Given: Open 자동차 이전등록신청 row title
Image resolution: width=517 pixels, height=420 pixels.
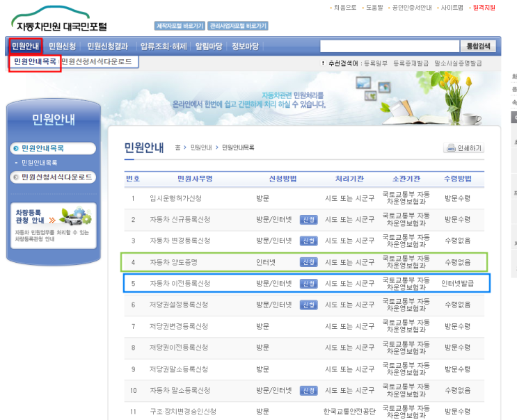Looking at the screenshot, I should (180, 284).
